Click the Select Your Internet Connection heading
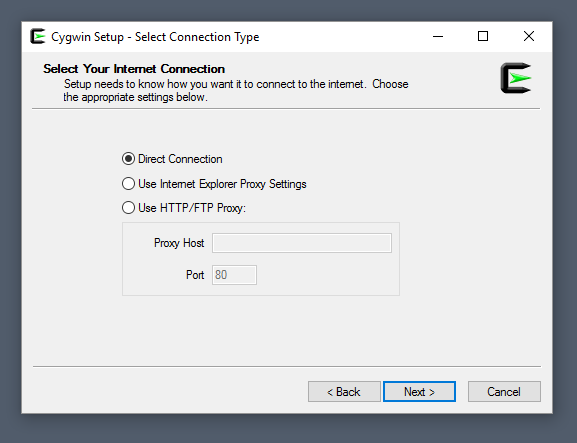The image size is (577, 443). tap(134, 69)
